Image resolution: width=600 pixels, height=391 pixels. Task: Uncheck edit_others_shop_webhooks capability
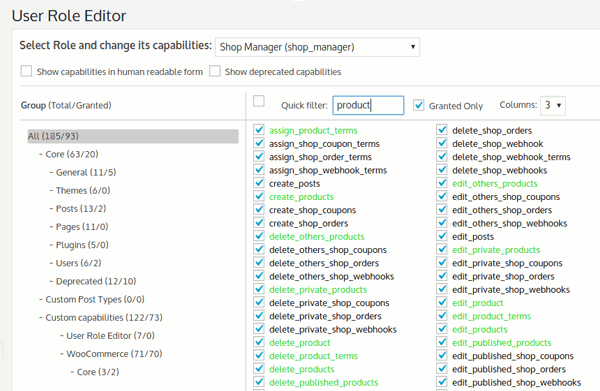pyautogui.click(x=442, y=223)
